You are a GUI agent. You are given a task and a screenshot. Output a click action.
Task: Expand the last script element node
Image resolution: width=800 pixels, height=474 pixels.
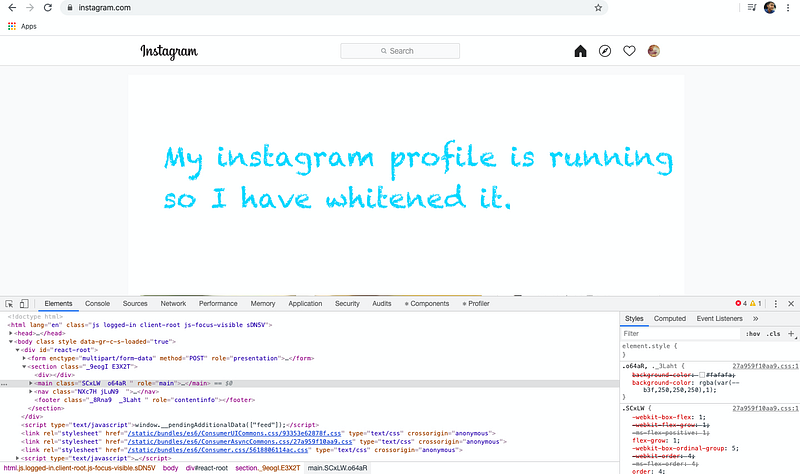(17, 458)
